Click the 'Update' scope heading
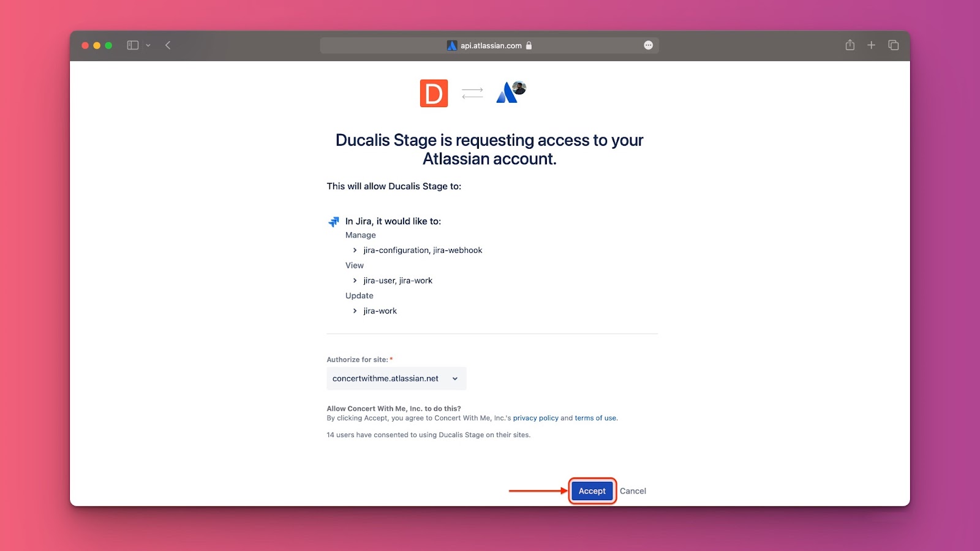Image resolution: width=980 pixels, height=551 pixels. [x=360, y=296]
